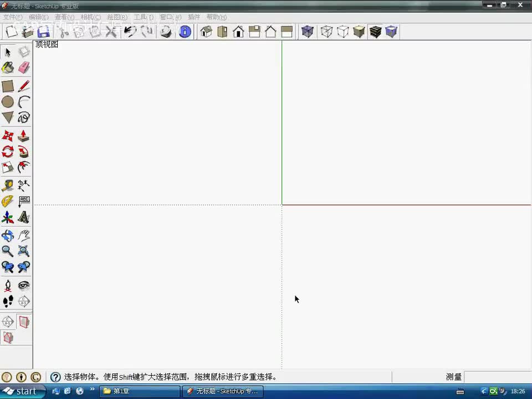This screenshot has width=532, height=399.
Task: Open Model Info blue i button
Action: click(x=185, y=32)
